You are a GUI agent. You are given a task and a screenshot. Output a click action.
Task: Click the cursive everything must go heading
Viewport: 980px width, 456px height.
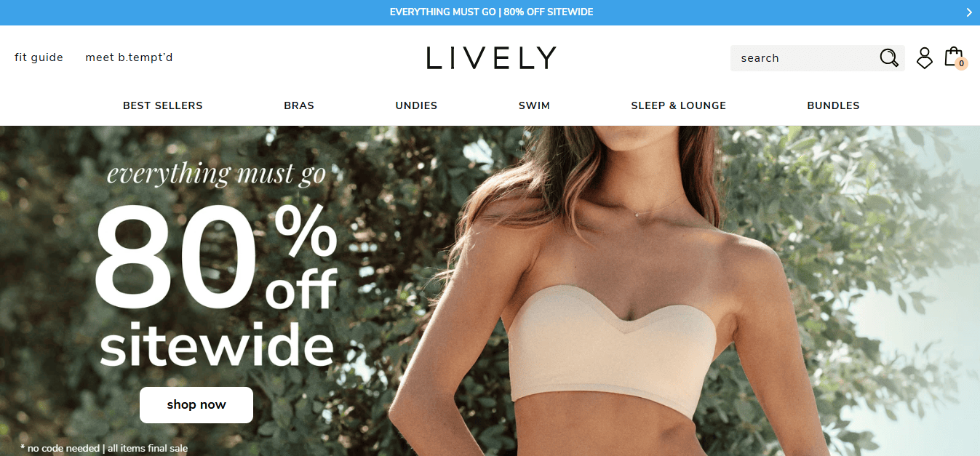[216, 174]
